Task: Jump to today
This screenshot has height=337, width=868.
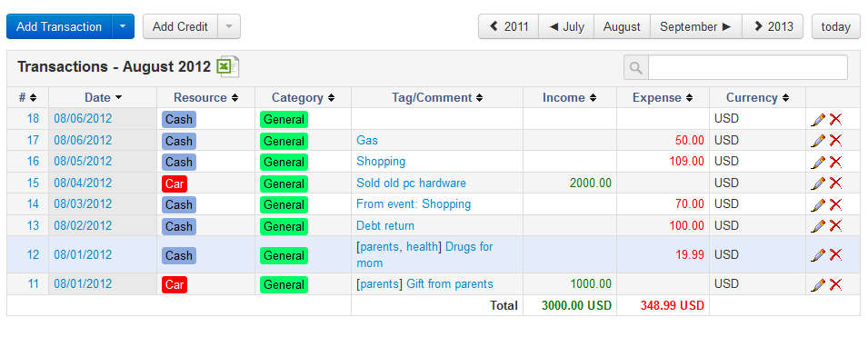Action: 836,26
